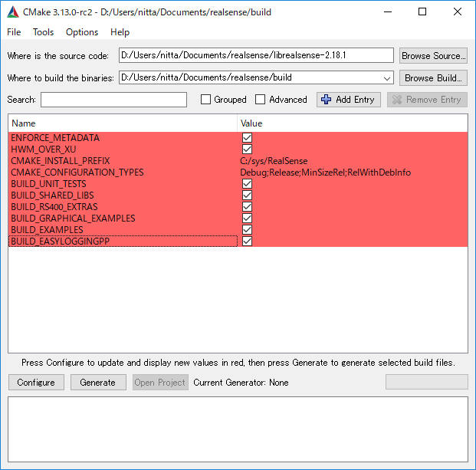This screenshot has height=470, width=476.
Task: Click the Browse Build button
Action: click(434, 77)
